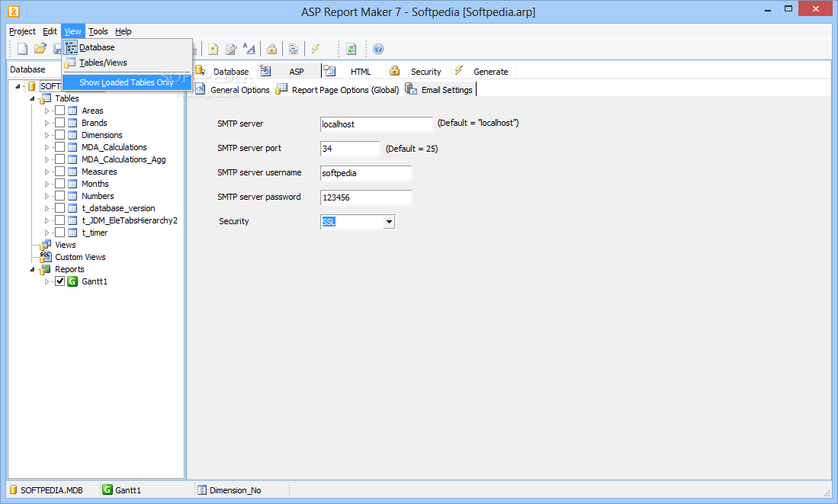Click the SMTP server password field
This screenshot has height=504, width=838.
(366, 197)
